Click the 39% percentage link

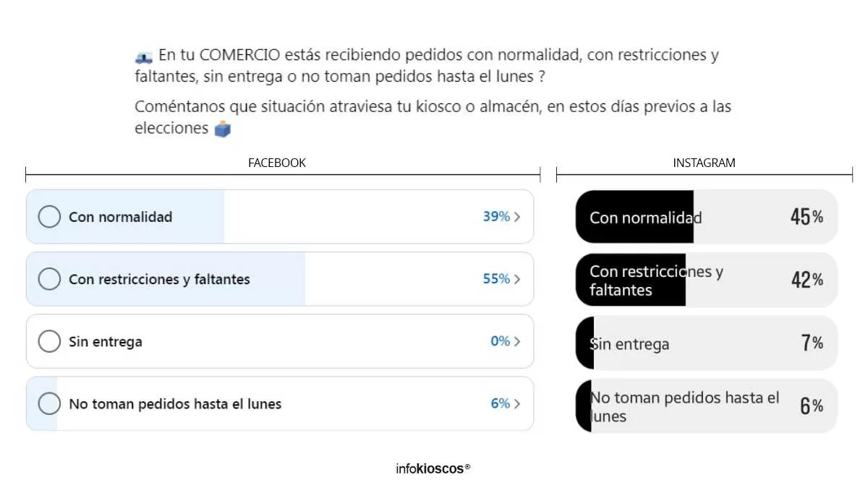click(x=495, y=216)
